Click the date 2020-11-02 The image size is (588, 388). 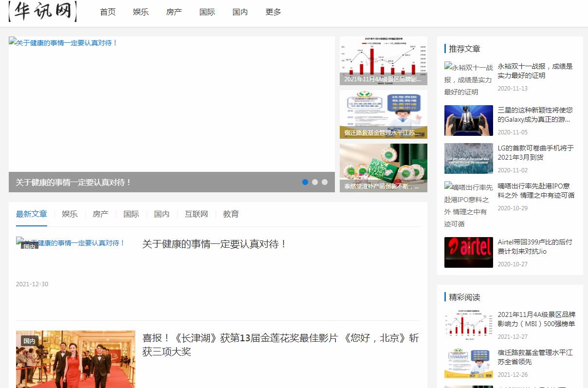tap(513, 170)
